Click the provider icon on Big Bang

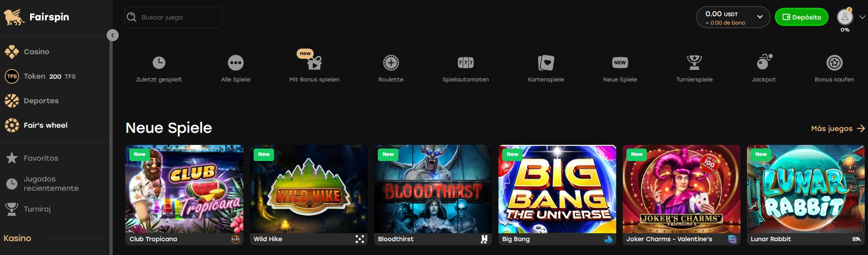click(608, 239)
